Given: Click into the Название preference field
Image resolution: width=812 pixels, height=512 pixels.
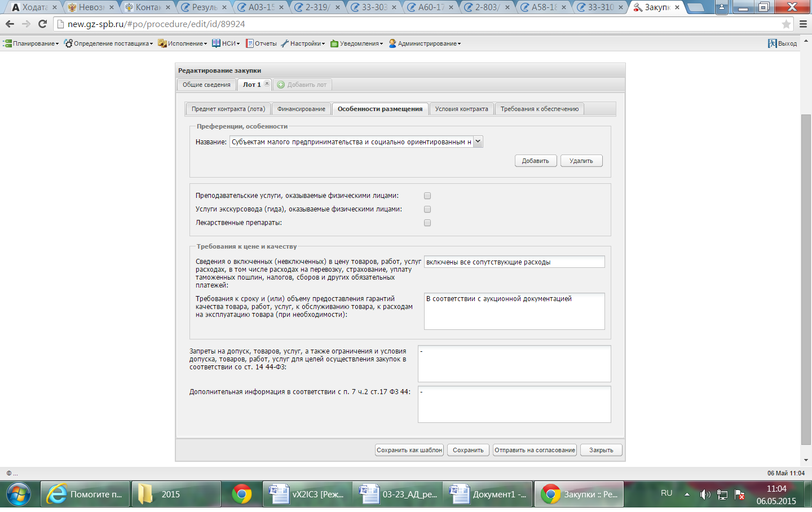Looking at the screenshot, I should [x=351, y=142].
